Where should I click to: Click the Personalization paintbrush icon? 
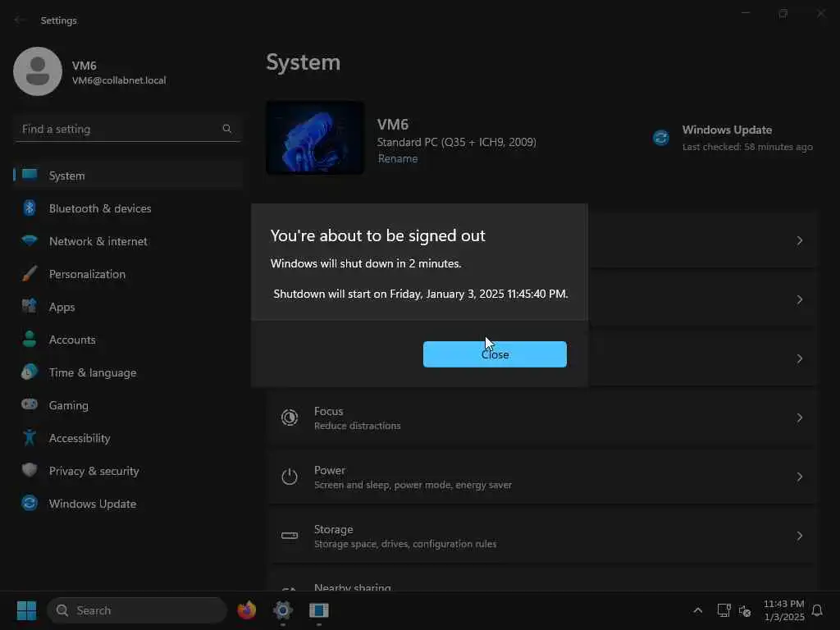[30, 273]
